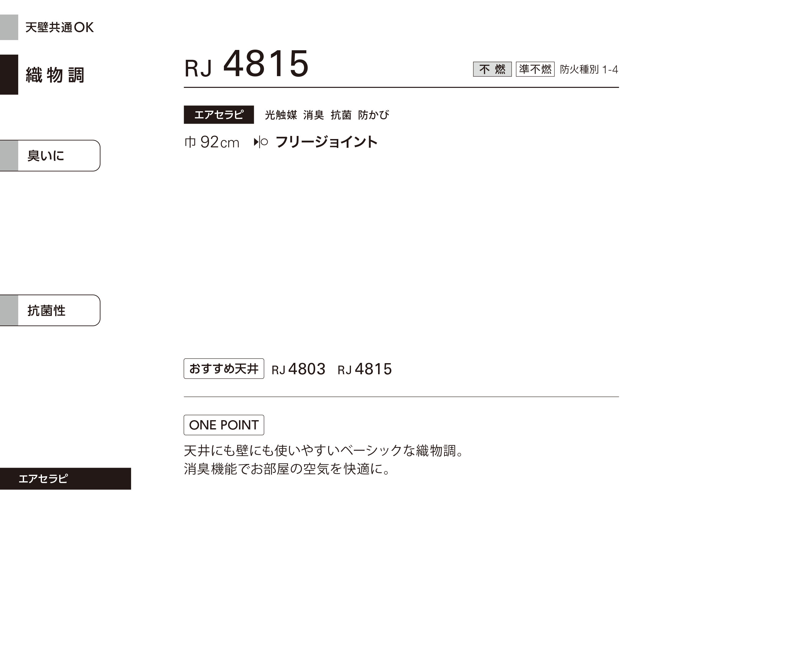Open the recommended ceiling RJ 4815 link
The height and width of the screenshot is (648, 812).
[365, 369]
